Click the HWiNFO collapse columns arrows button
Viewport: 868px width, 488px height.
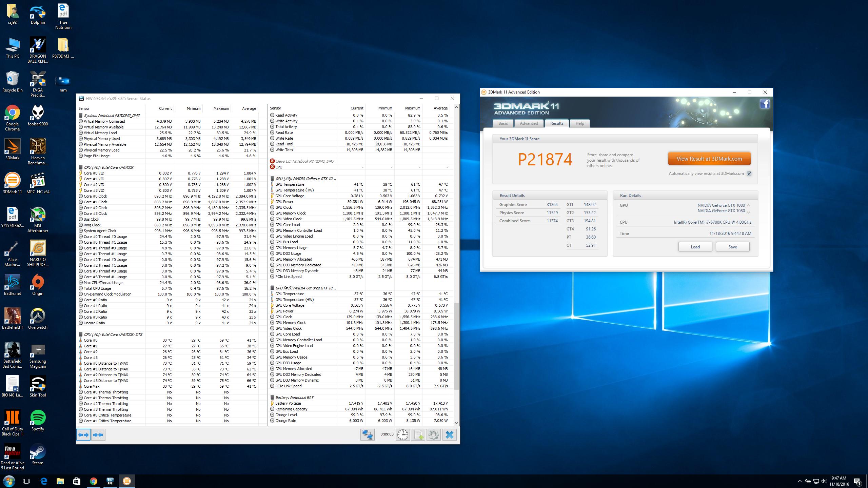click(x=98, y=435)
